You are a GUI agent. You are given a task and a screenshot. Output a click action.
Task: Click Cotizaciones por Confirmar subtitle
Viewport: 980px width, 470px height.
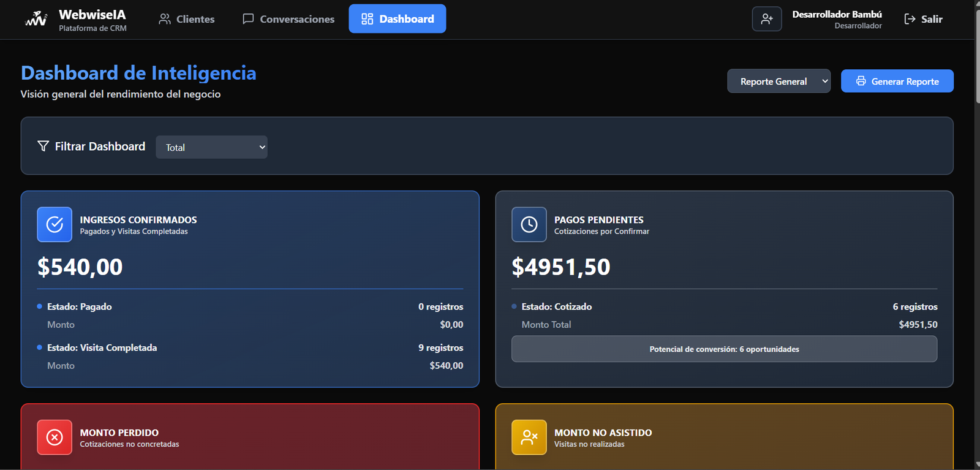(601, 231)
